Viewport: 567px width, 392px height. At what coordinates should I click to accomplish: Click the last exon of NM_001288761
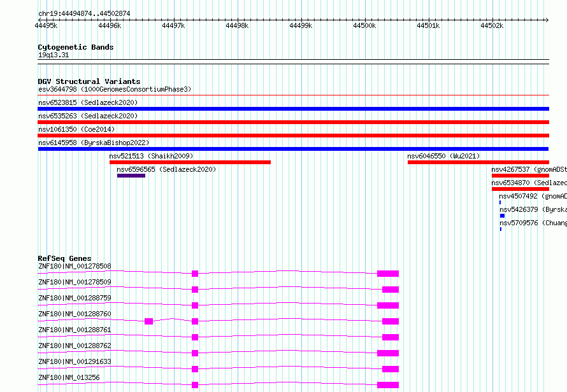point(391,337)
